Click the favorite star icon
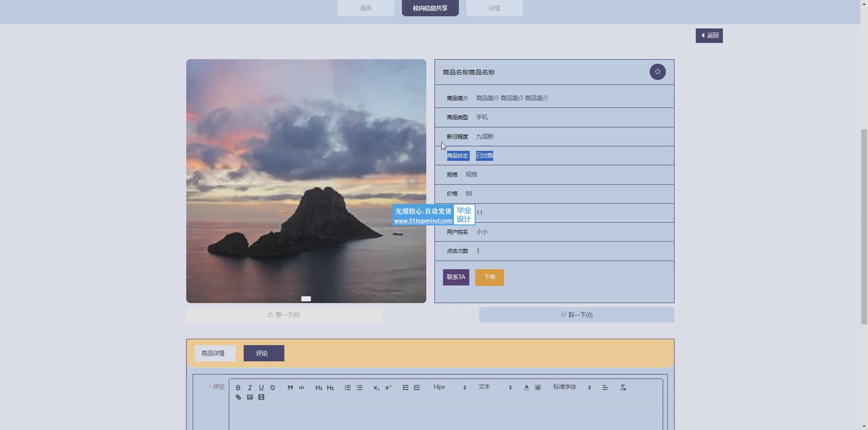Screen dimensions: 868x430 tap(657, 72)
